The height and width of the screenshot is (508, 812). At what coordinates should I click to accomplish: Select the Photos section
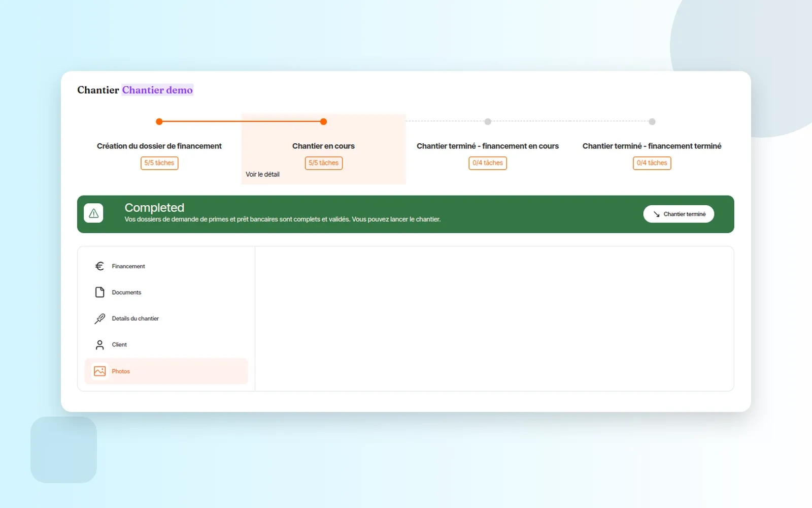click(166, 371)
